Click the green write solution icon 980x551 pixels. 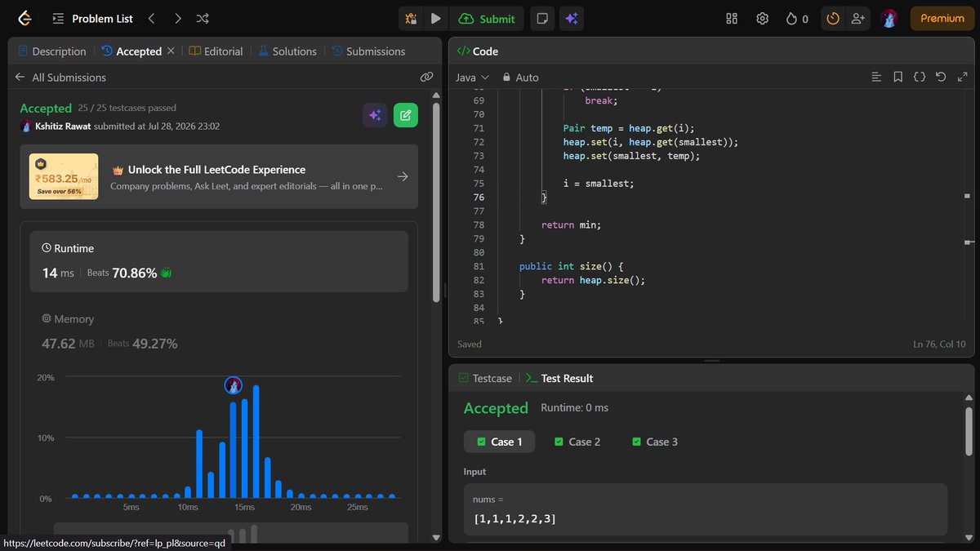point(406,115)
